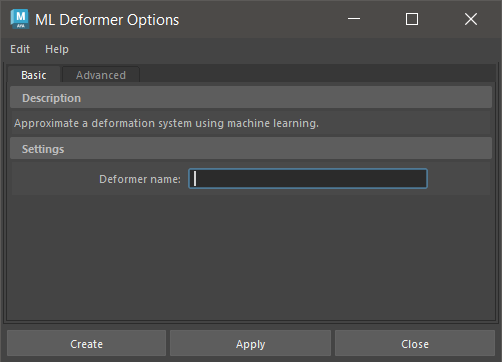
Task: Collapse the Settings section header
Action: (x=251, y=149)
